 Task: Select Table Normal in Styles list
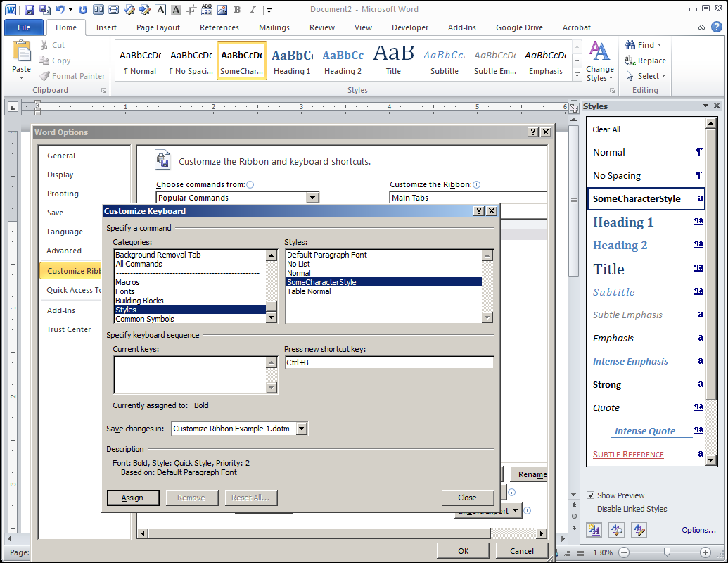pyautogui.click(x=383, y=291)
